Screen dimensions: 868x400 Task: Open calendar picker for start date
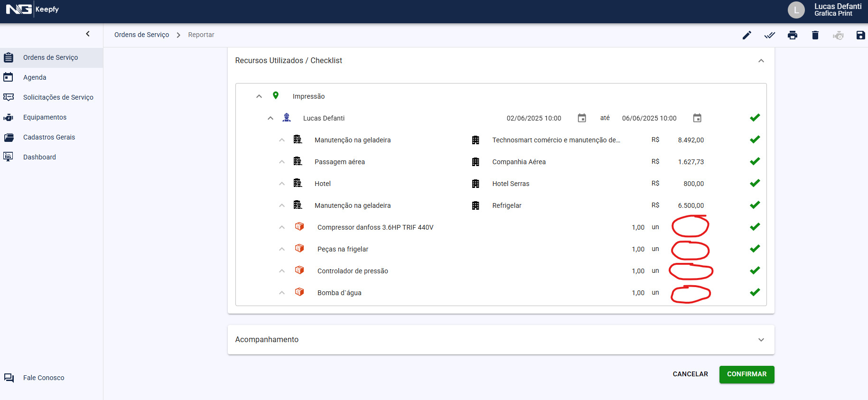click(582, 118)
